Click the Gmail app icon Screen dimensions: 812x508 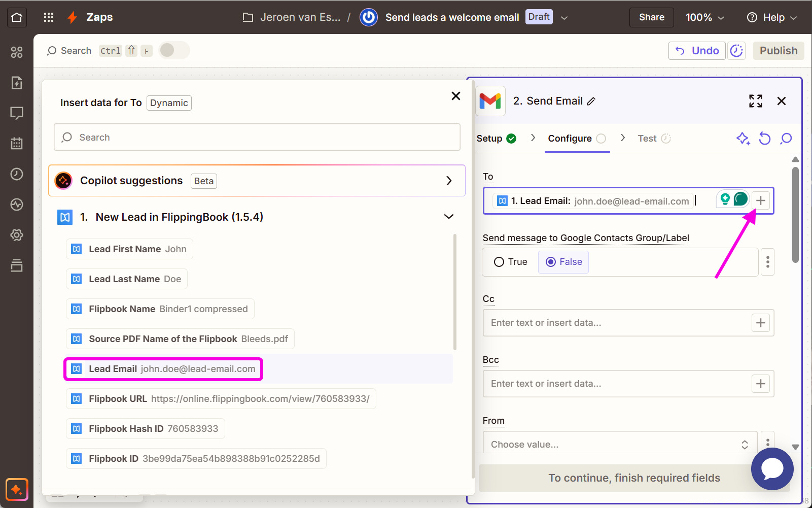(490, 101)
